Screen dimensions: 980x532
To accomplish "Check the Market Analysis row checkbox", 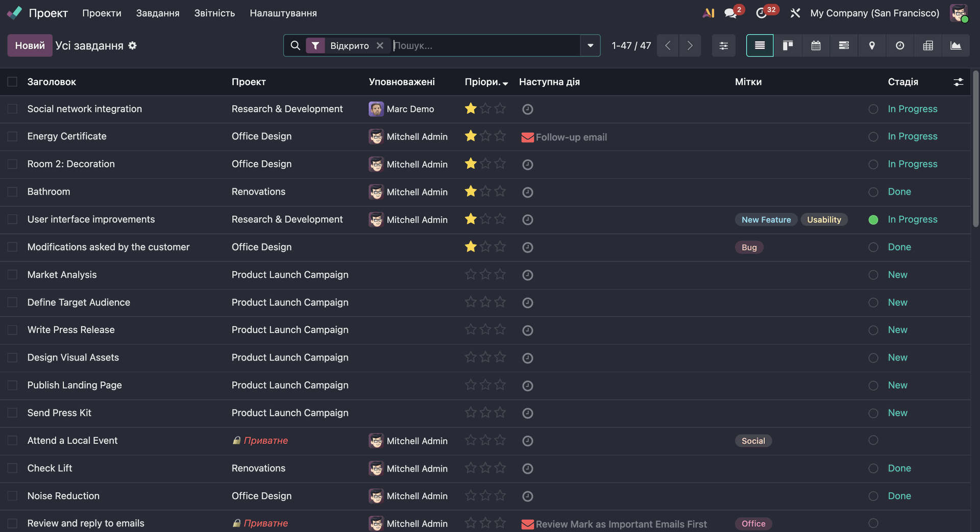I will [x=13, y=275].
